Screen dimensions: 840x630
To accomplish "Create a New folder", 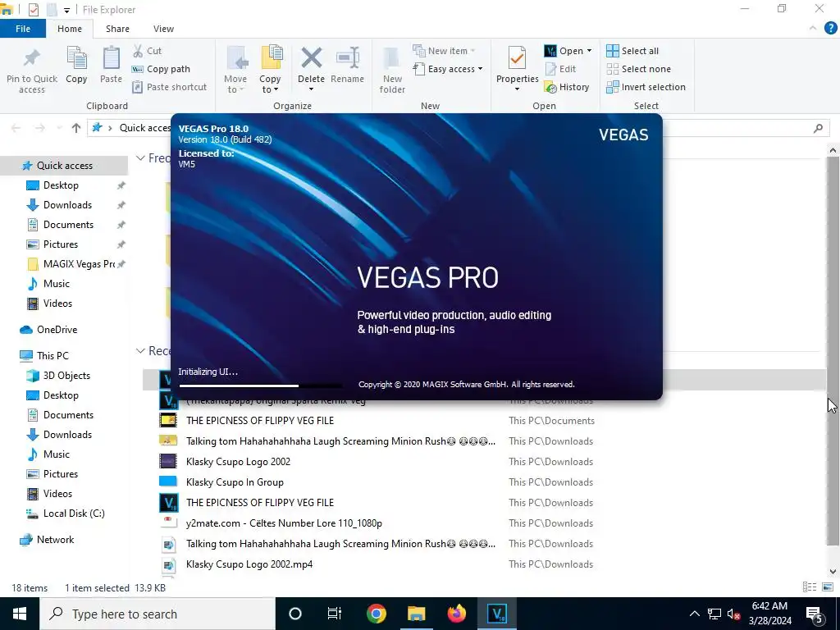I will click(x=392, y=71).
